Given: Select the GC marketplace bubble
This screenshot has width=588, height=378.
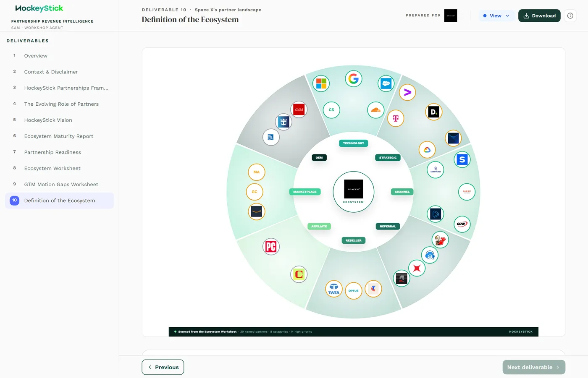Looking at the screenshot, I should pyautogui.click(x=255, y=192).
